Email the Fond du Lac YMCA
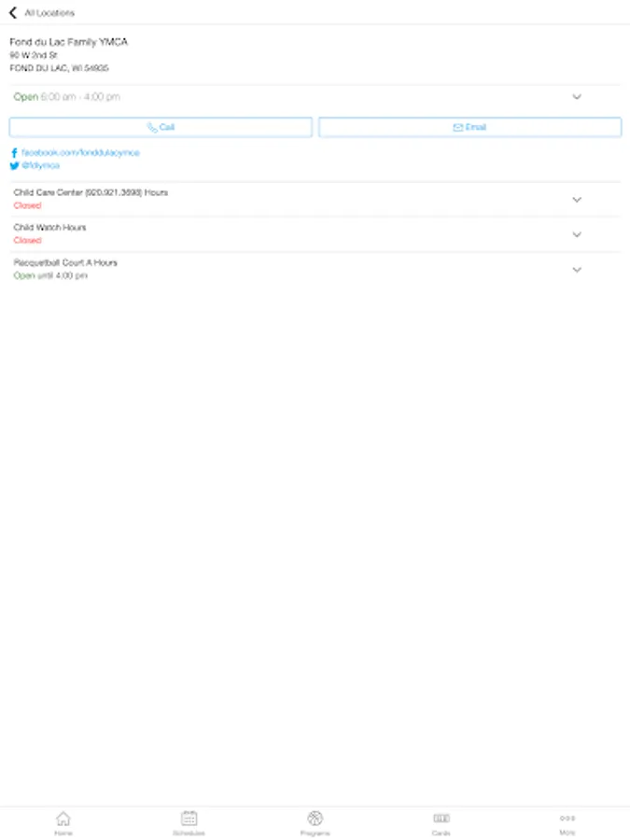The width and height of the screenshot is (630, 840). tap(469, 128)
